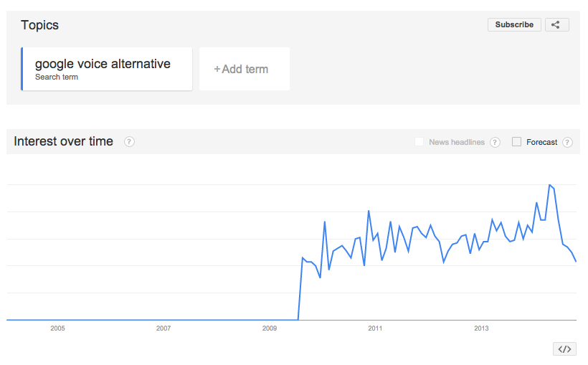Click the 2005 axis label

(x=58, y=328)
